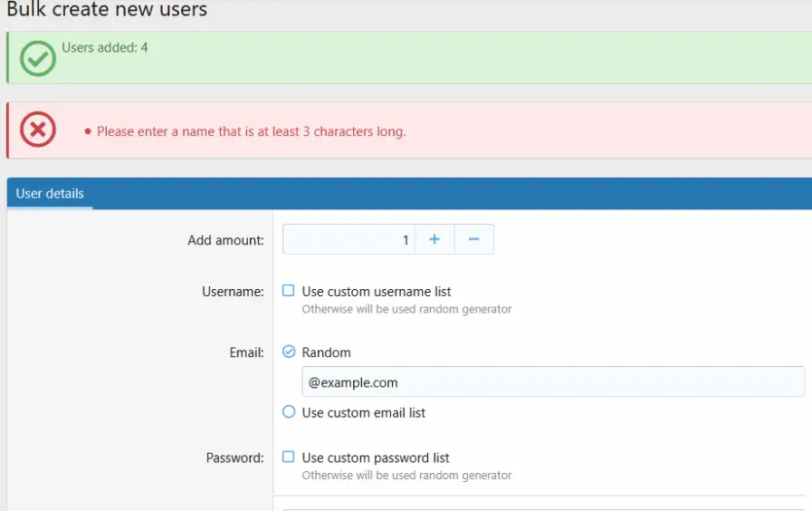Click the green checkmark success icon
This screenshot has width=812, height=511.
[38, 59]
